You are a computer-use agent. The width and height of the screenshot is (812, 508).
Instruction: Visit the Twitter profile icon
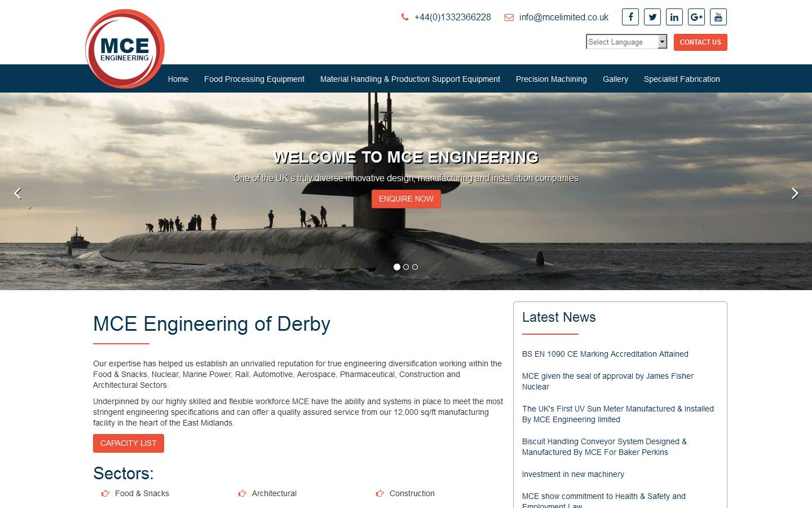coord(652,17)
